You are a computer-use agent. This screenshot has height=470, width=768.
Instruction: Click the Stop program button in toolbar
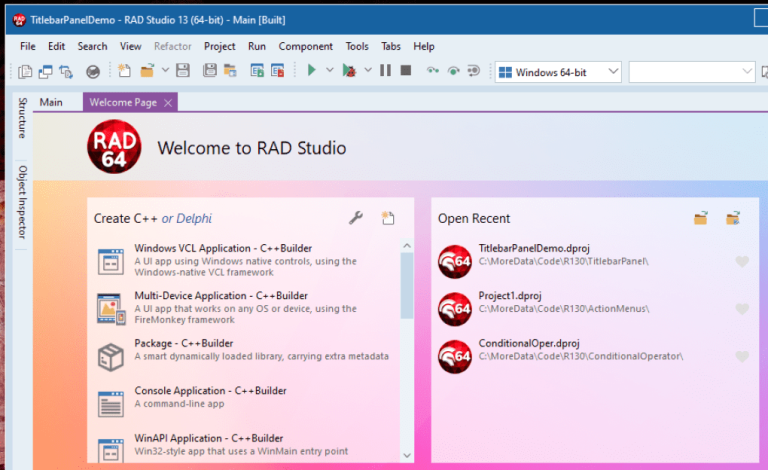pos(406,71)
